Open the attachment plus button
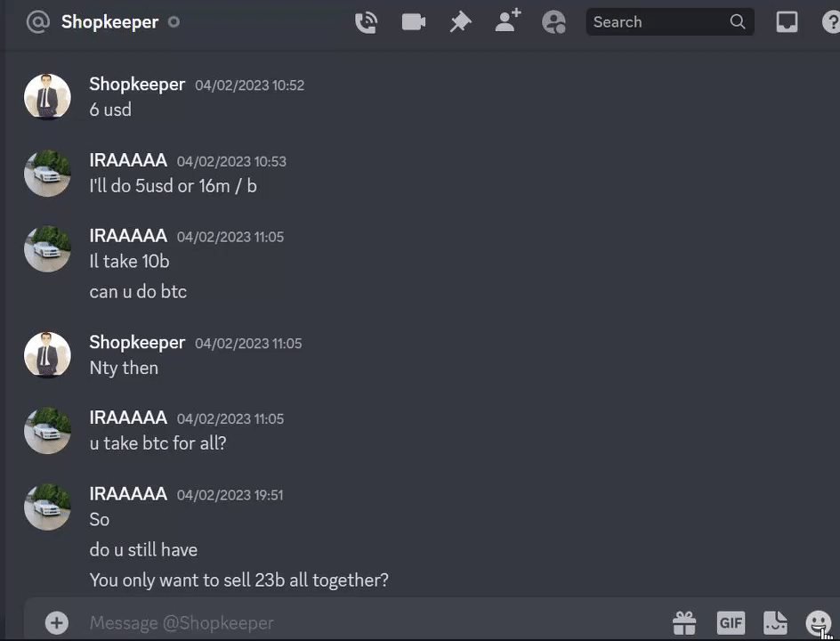 tap(57, 623)
